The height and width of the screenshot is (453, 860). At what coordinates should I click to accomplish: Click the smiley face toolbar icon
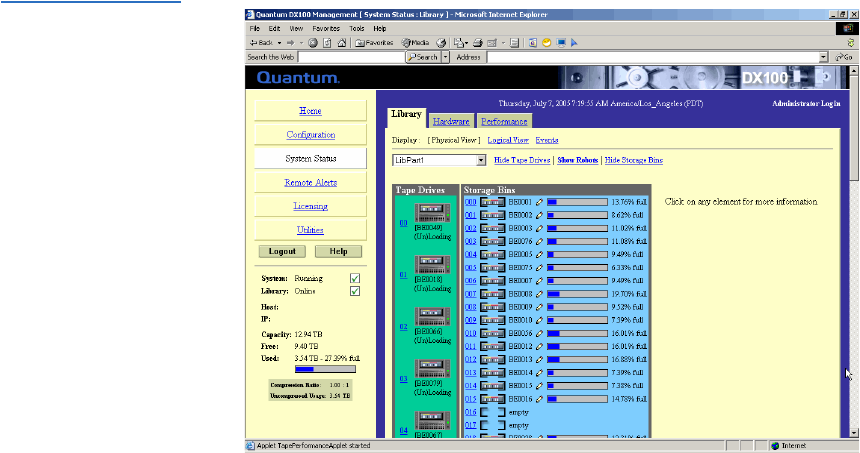(546, 43)
